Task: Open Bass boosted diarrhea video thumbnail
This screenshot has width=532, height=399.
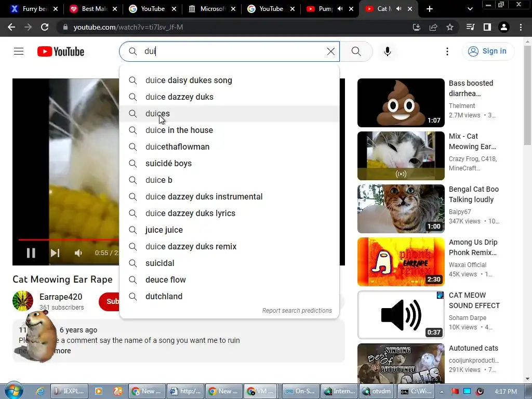Action: pyautogui.click(x=401, y=103)
